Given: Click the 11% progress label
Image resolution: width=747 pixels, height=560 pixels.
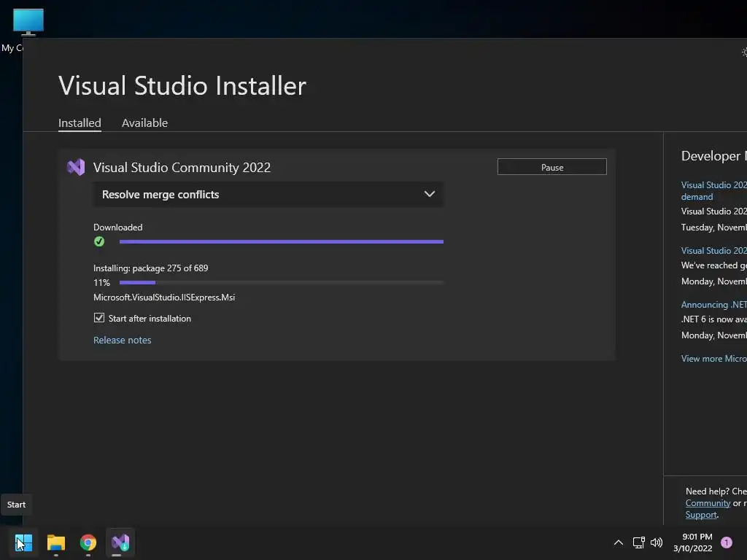Looking at the screenshot, I should pos(101,282).
